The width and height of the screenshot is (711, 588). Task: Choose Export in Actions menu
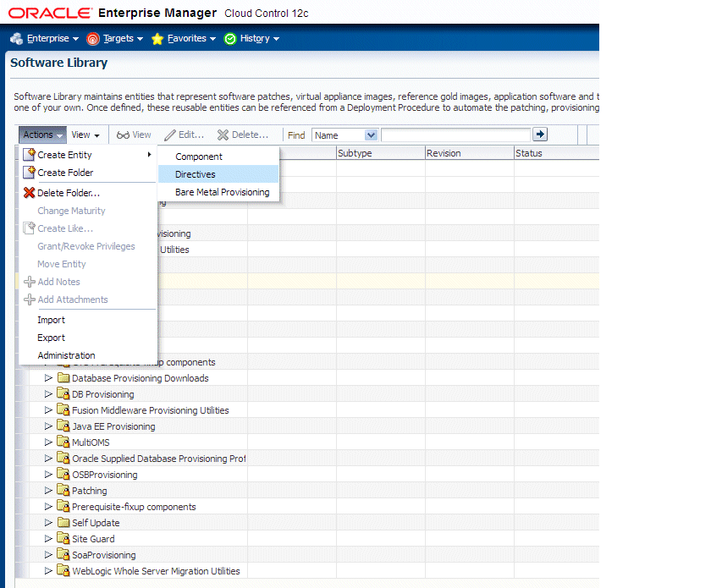click(x=87, y=338)
